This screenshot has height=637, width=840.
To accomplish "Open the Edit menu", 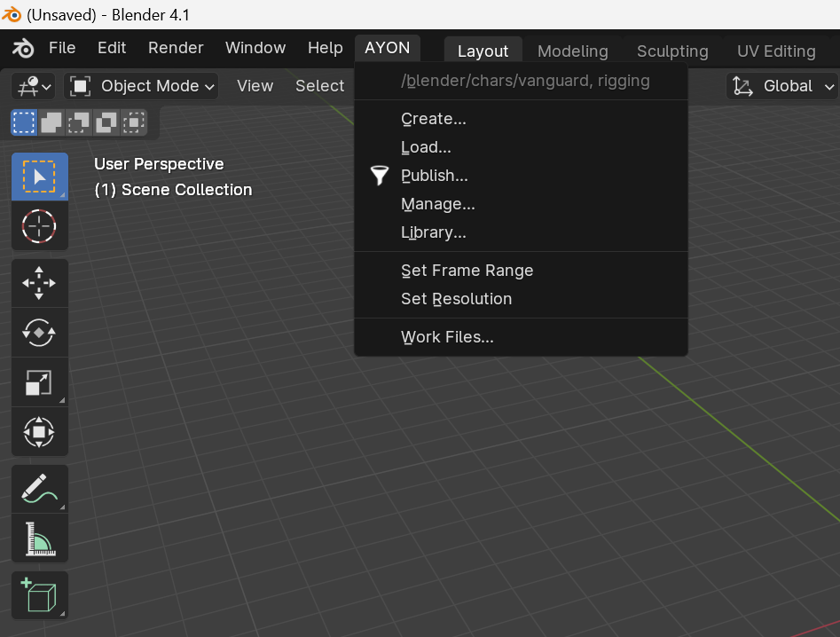I will click(x=112, y=48).
